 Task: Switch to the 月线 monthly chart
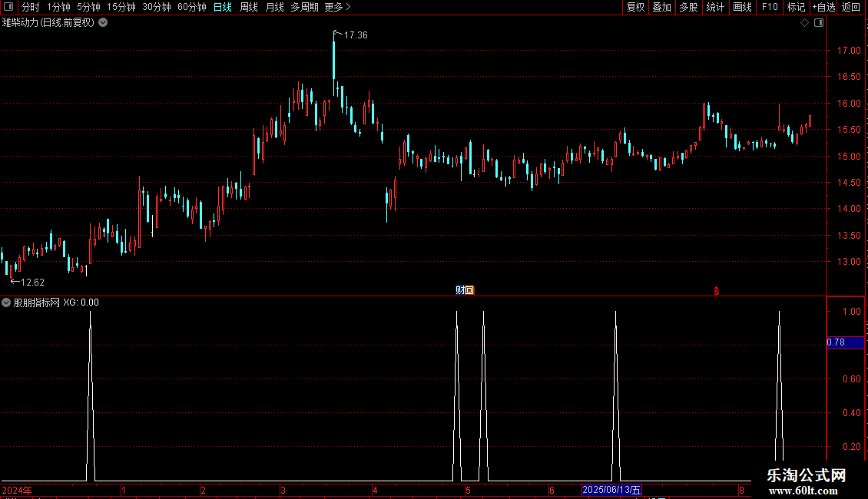coord(274,7)
